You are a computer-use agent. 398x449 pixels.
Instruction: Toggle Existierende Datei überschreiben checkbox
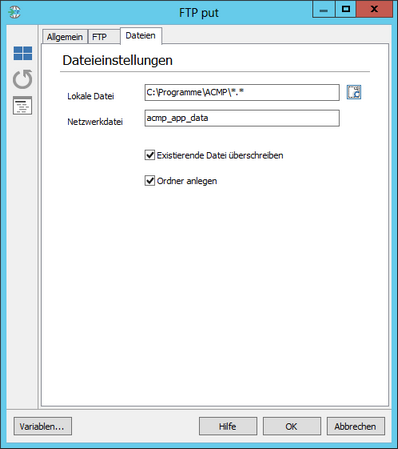click(150, 155)
